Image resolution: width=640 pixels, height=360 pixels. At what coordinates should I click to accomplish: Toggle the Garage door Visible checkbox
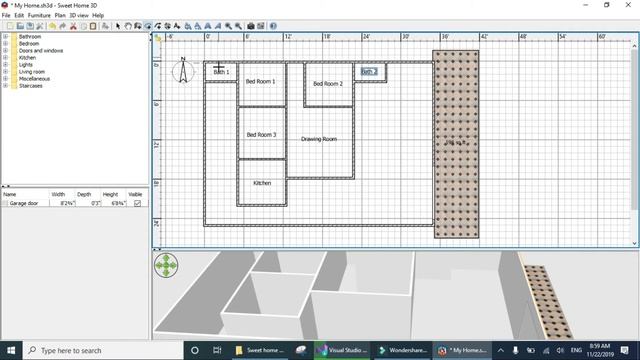tap(137, 203)
